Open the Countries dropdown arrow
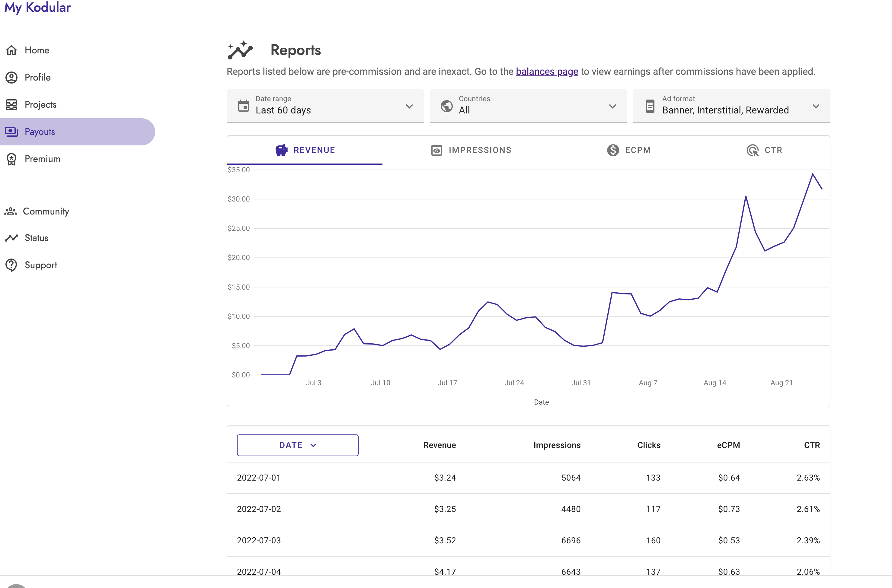 point(612,106)
